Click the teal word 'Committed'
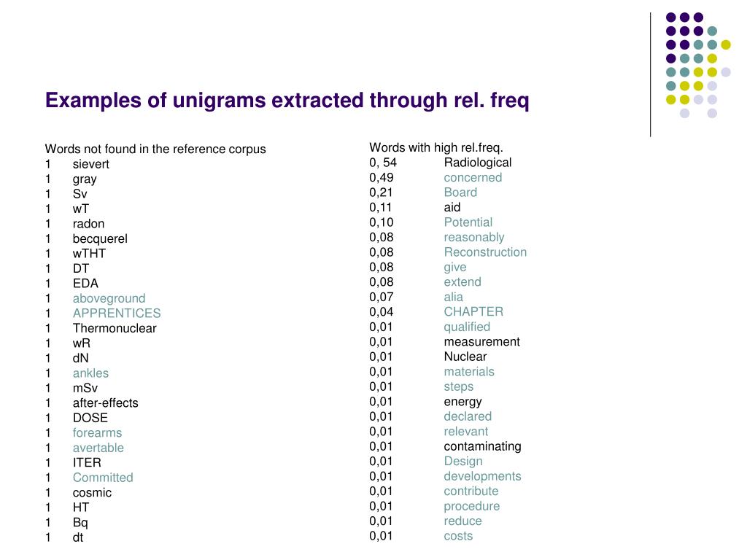Screen dimensions: 747x560 click(103, 478)
